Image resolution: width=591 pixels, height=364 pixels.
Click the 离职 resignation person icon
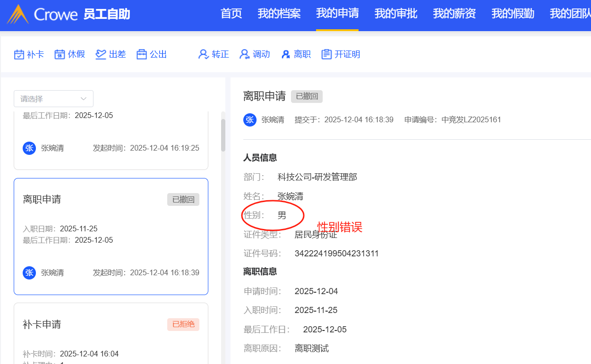pyautogui.click(x=285, y=54)
